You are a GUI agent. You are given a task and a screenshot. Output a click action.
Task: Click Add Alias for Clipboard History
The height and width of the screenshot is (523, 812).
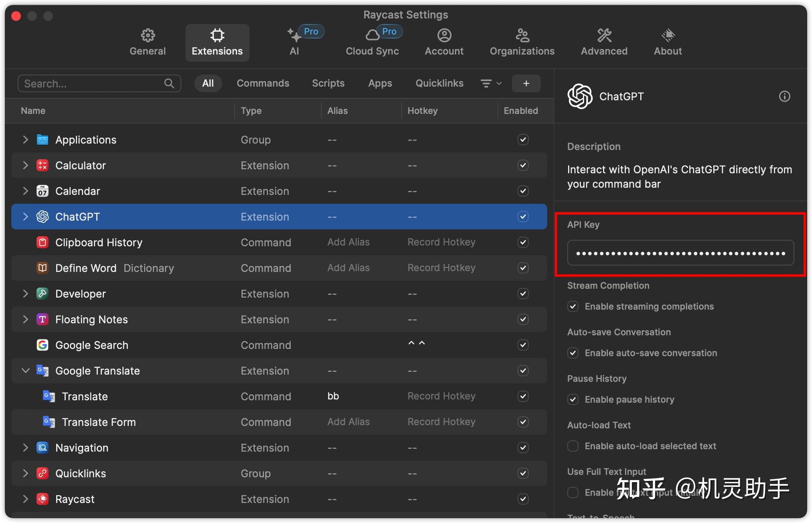tap(348, 242)
